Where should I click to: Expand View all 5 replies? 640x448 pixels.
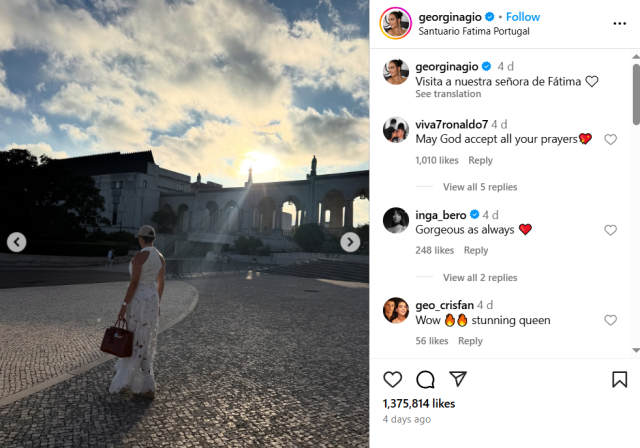pos(480,187)
